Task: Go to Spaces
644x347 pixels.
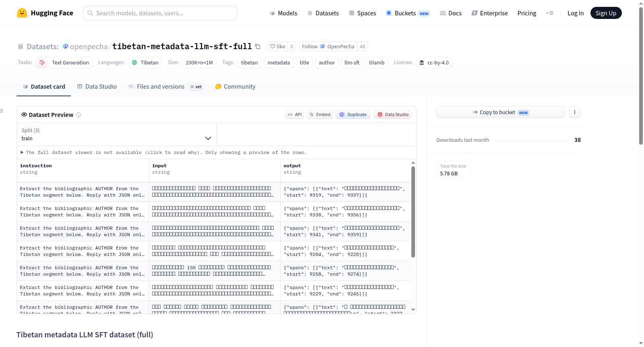Action: (362, 13)
